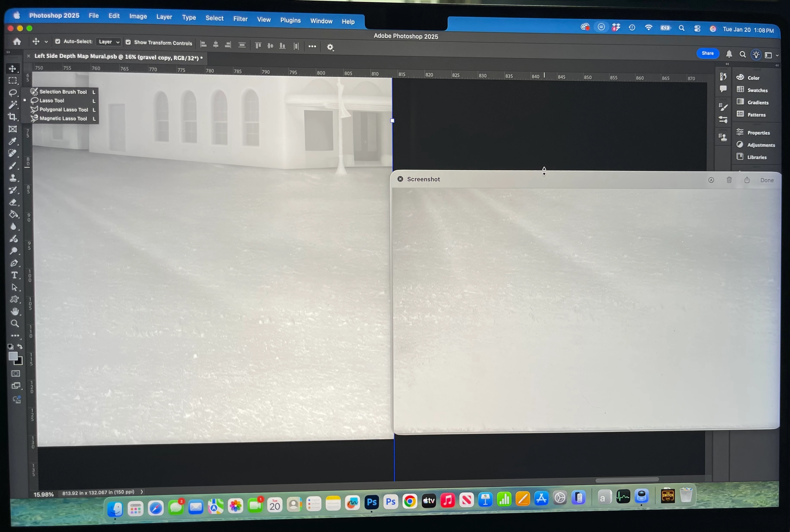
Task: Click the Home icon in options bar
Action: [x=17, y=41]
